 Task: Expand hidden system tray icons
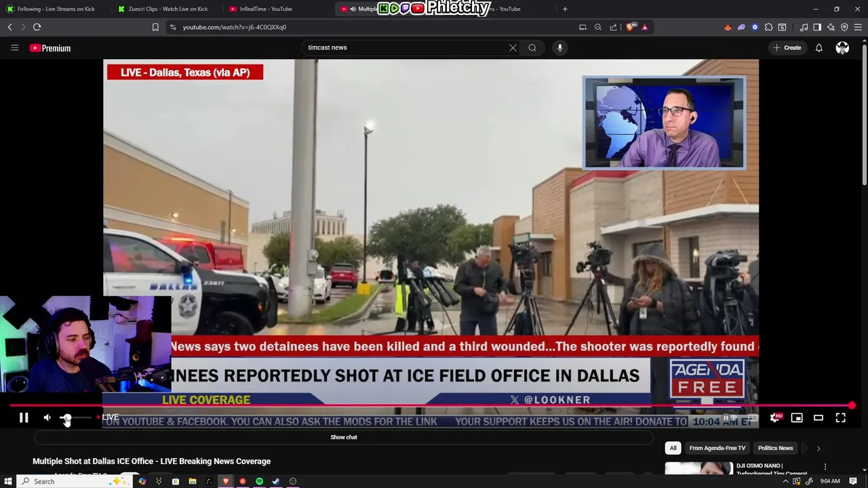[786, 481]
